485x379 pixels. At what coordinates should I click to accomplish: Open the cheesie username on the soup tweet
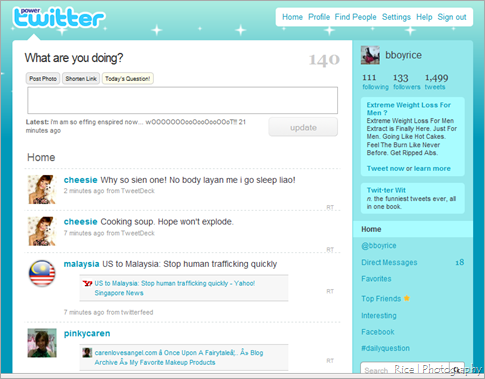click(x=80, y=222)
